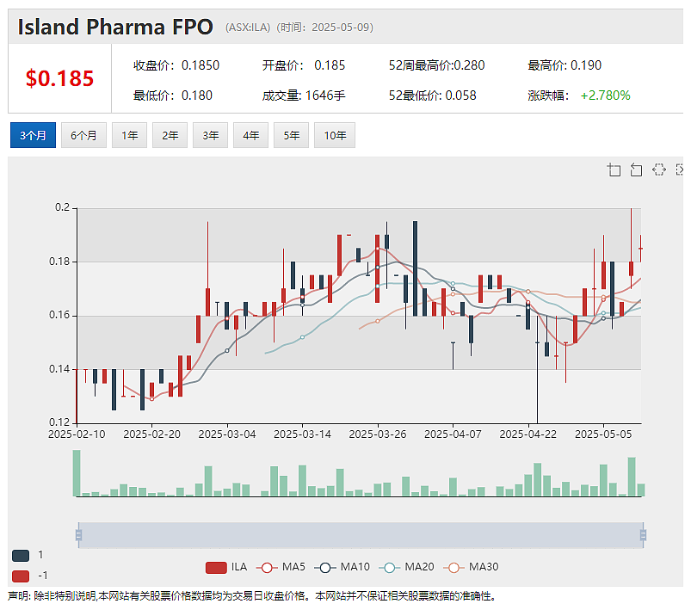The image size is (691, 616).
Task: Open the 1年 range tab
Action: pyautogui.click(x=130, y=135)
